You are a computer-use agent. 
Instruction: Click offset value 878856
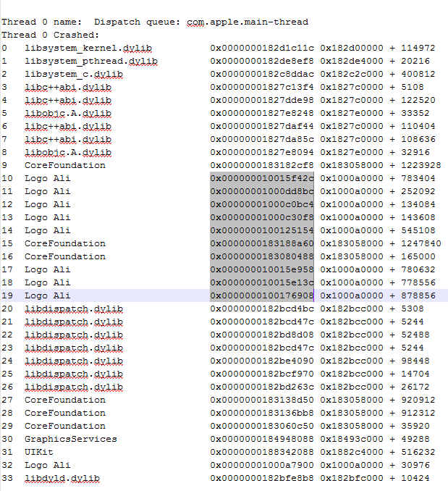coord(418,295)
